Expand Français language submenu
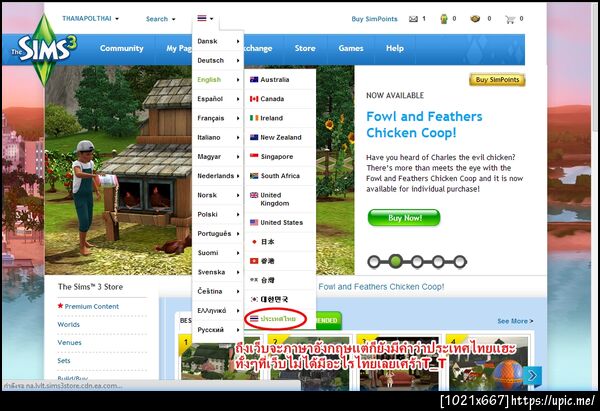 (218, 118)
